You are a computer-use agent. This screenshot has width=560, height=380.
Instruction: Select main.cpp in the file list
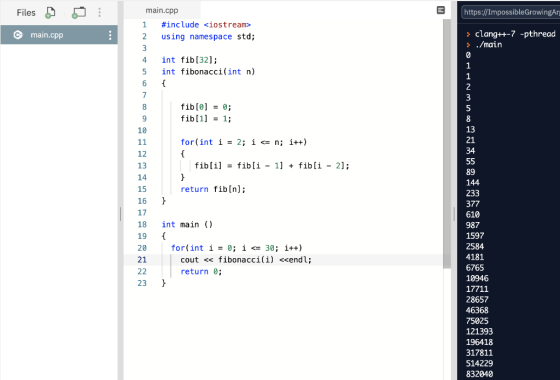(x=59, y=35)
